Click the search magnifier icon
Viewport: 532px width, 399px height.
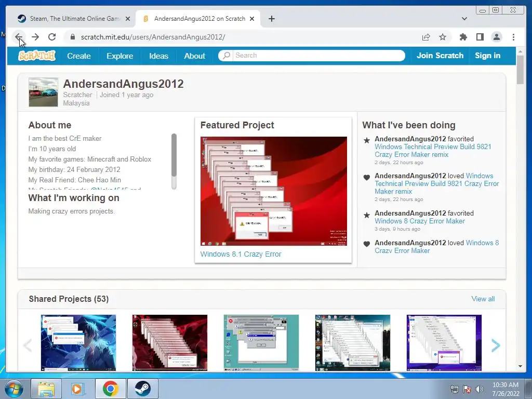point(226,55)
